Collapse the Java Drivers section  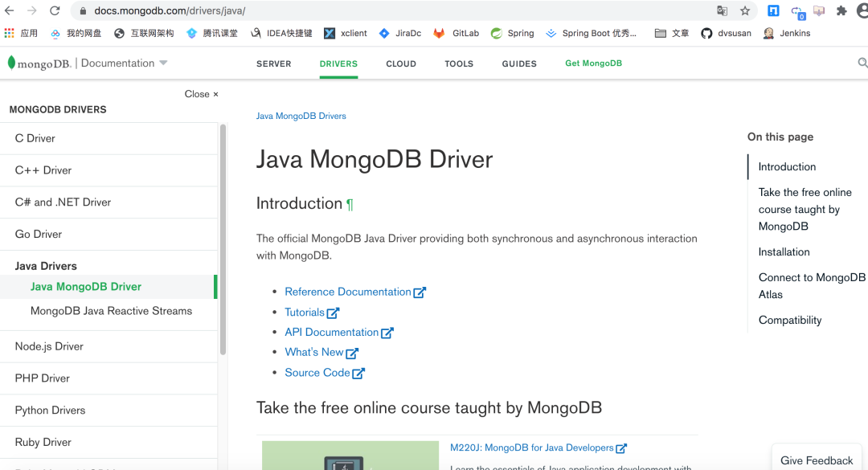[46, 266]
